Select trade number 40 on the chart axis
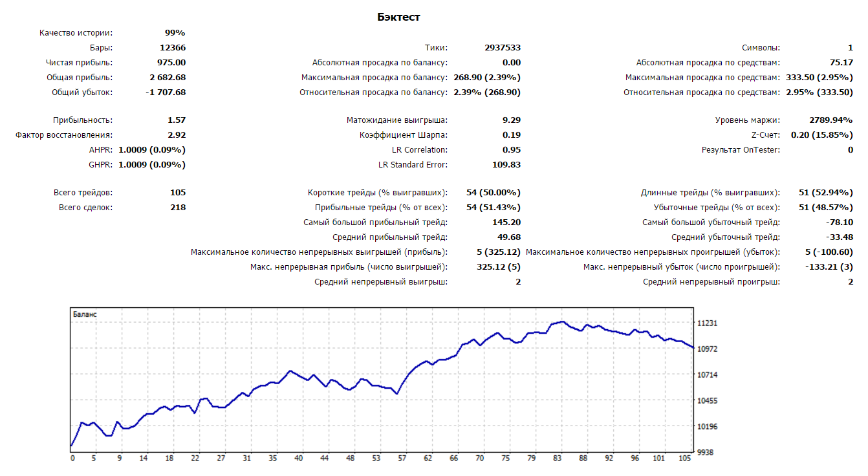868x476 pixels. [299, 459]
